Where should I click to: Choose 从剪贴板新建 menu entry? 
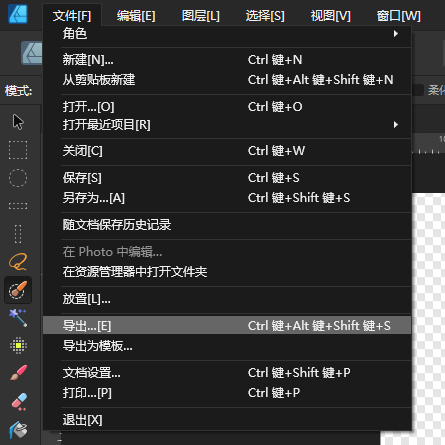tap(227, 80)
